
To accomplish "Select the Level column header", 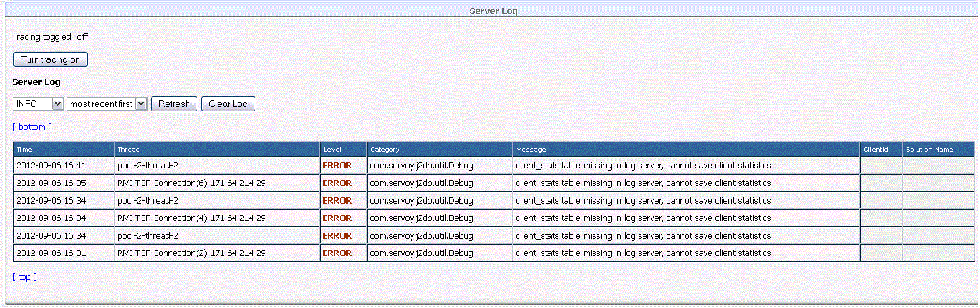I will pos(333,149).
